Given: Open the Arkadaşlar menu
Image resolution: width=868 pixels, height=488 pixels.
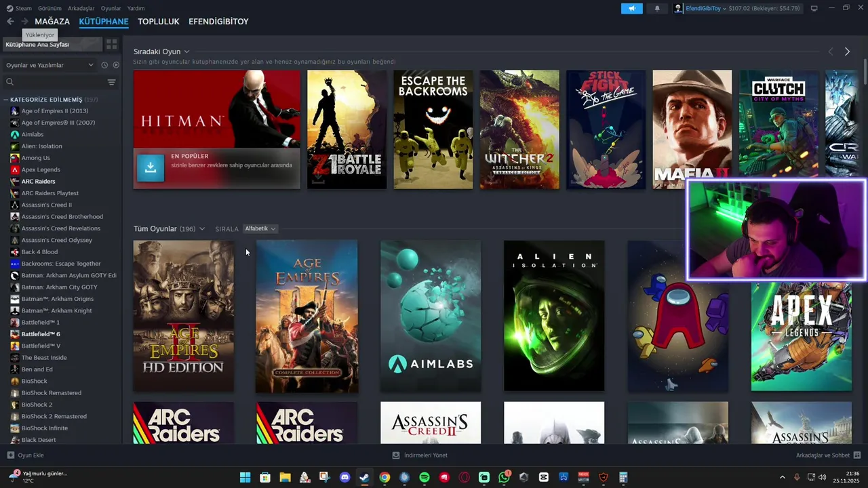Looking at the screenshot, I should coord(81,8).
